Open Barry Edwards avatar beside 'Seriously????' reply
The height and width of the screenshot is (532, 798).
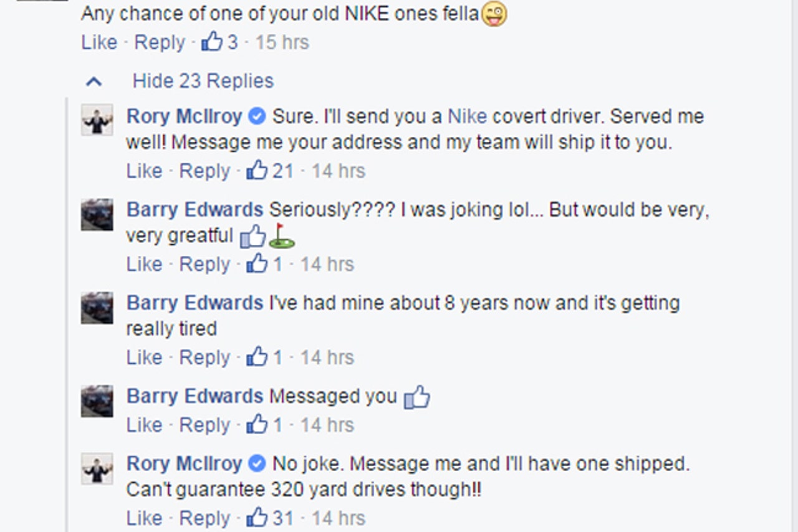click(97, 215)
